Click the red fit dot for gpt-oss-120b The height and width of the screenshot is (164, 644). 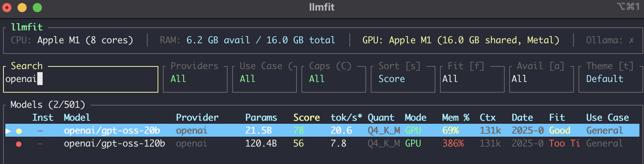[19, 144]
